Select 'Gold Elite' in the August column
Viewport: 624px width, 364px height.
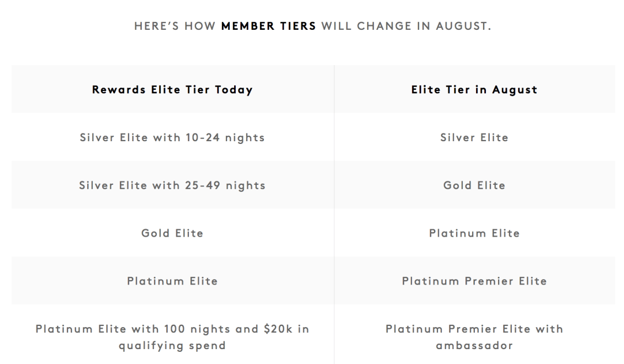pos(474,185)
